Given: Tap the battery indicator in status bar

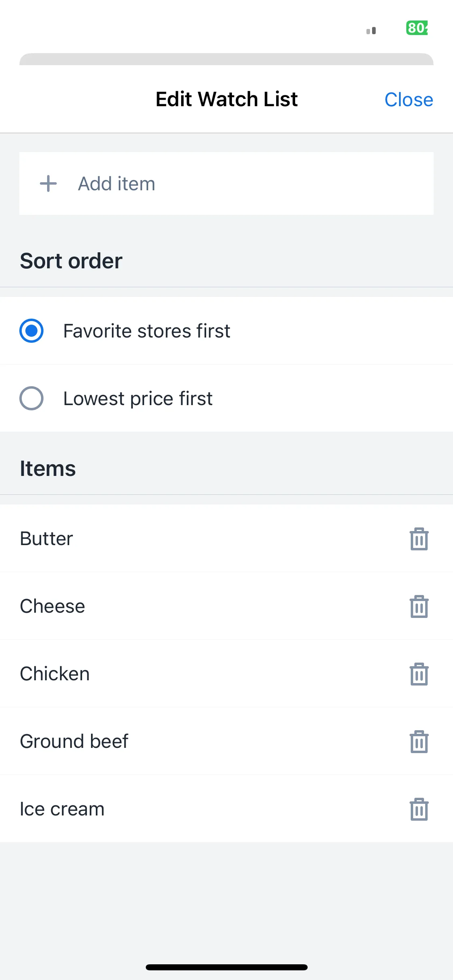Looking at the screenshot, I should tap(417, 28).
